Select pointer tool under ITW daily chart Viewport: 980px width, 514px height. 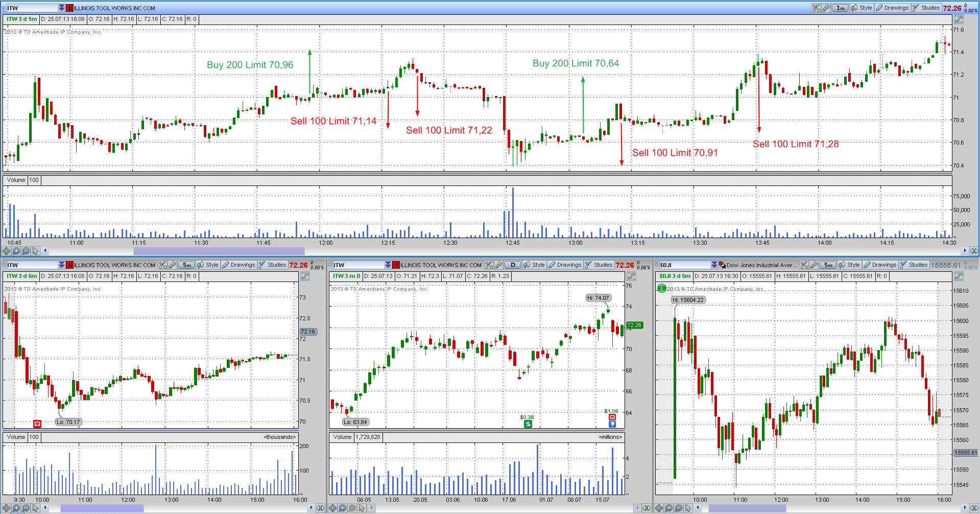click(362, 508)
